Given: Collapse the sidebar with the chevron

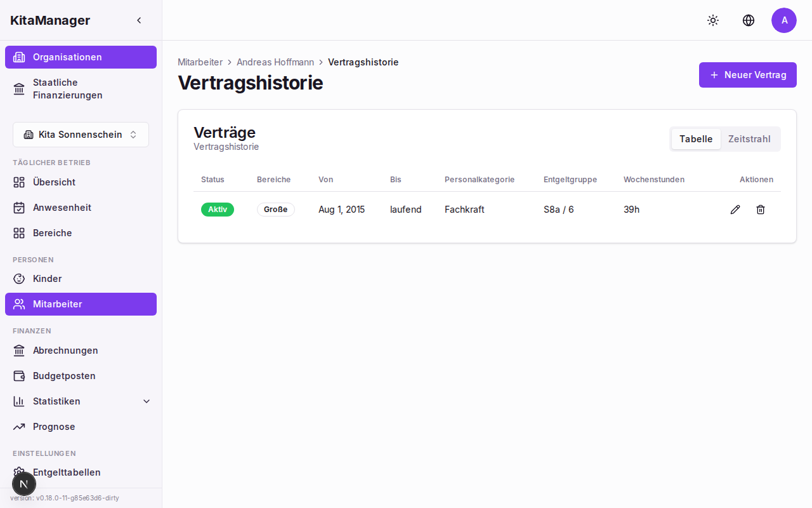Looking at the screenshot, I should point(139,20).
